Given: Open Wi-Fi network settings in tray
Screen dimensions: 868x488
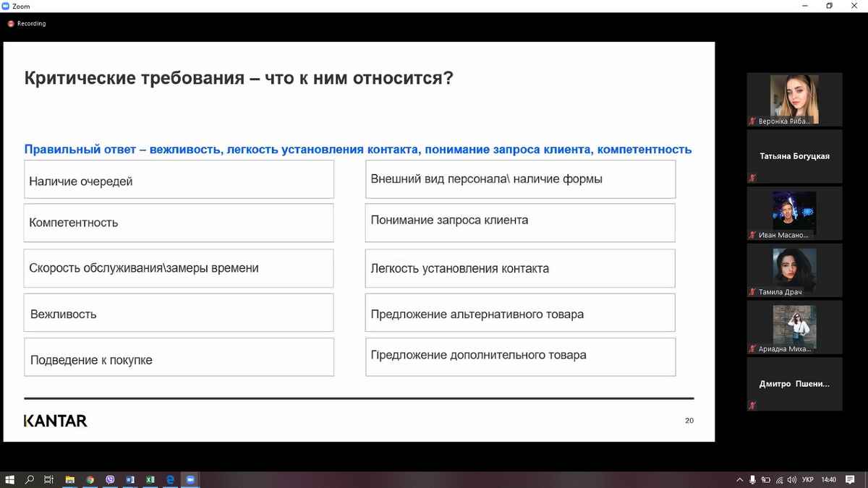Looking at the screenshot, I should (778, 479).
